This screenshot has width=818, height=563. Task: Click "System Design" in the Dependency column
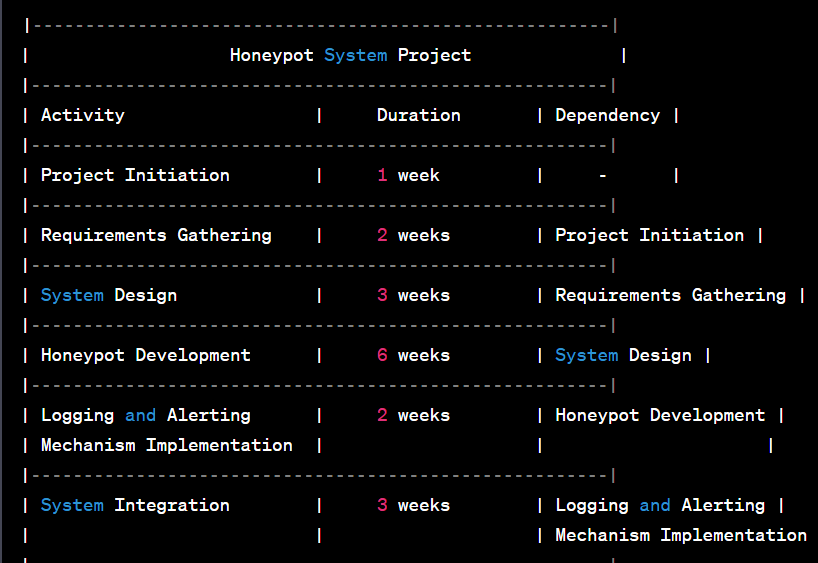pyautogui.click(x=623, y=355)
